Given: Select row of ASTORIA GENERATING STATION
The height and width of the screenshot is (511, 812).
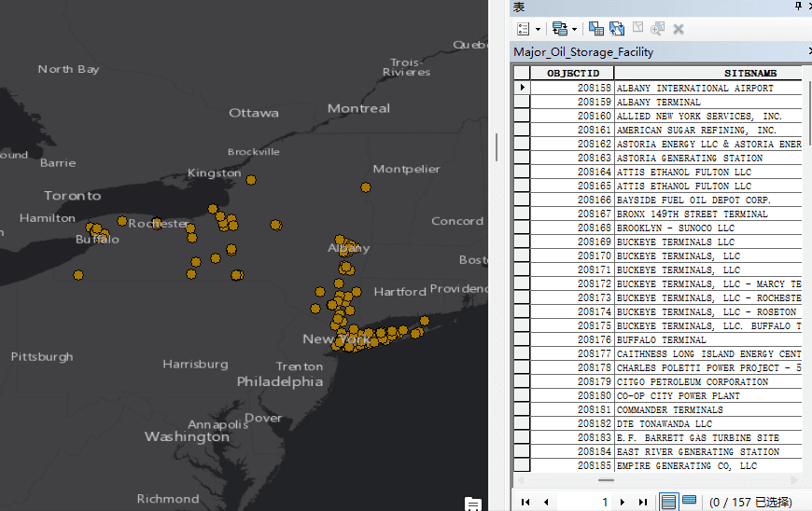Looking at the screenshot, I should 522,158.
